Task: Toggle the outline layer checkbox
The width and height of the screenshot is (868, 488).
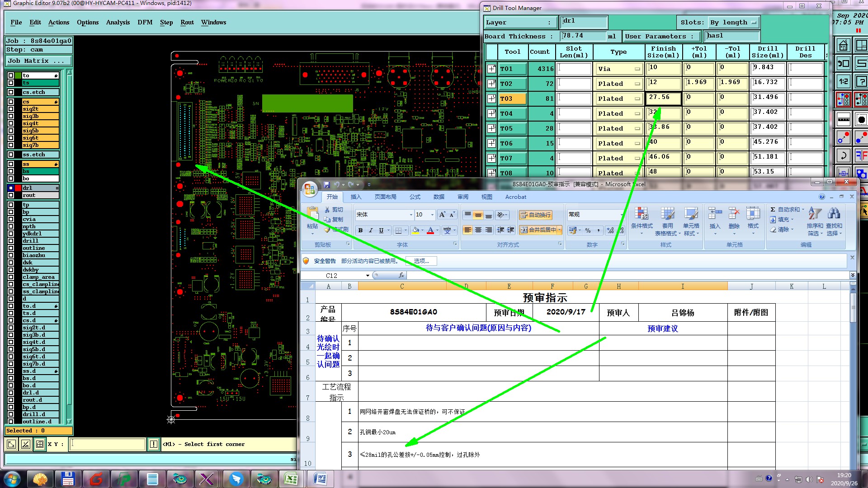Action: tap(11, 248)
